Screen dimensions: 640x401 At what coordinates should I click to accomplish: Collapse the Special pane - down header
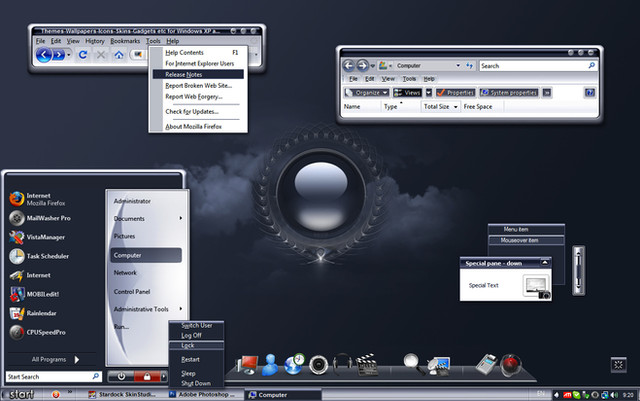pos(545,263)
